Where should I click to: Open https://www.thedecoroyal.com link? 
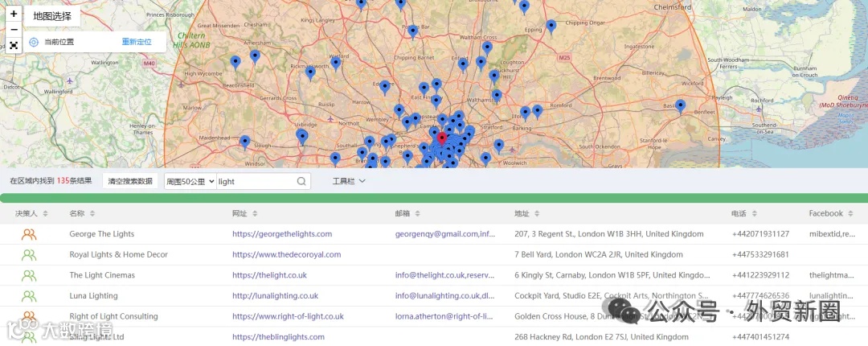(287, 254)
